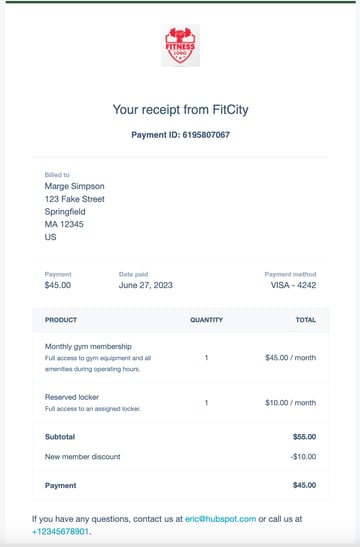Open the eric@hubspot.com email link
Image resolution: width=360 pixels, height=547 pixels.
coord(220,519)
